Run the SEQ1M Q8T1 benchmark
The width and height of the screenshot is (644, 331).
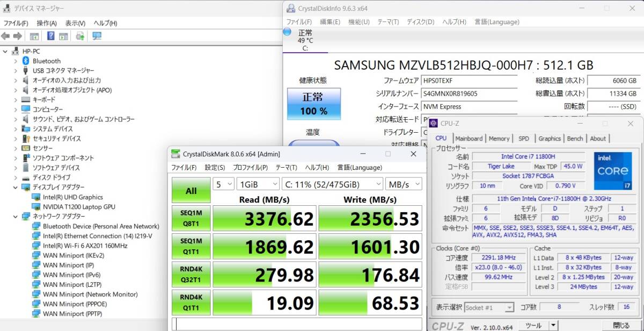coord(191,218)
